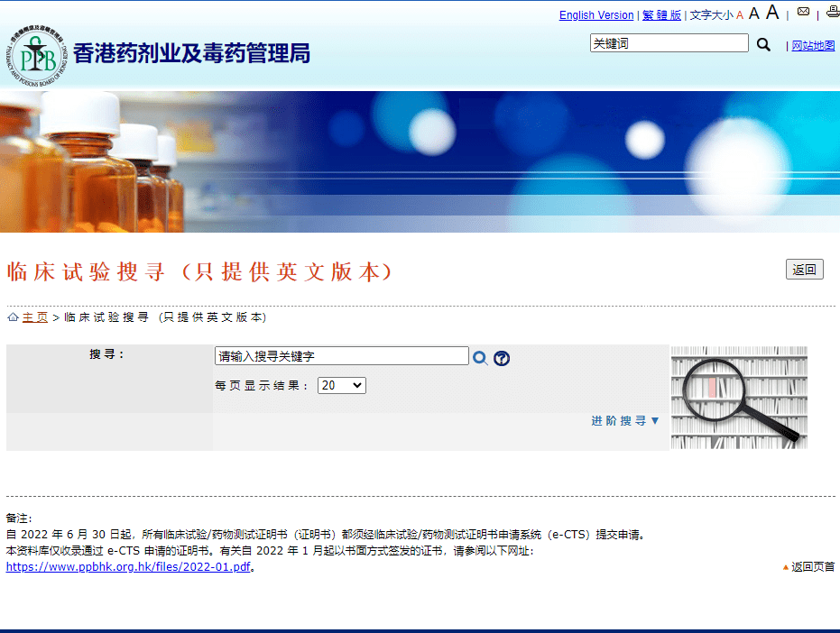Select the medium A text size

pos(753,14)
